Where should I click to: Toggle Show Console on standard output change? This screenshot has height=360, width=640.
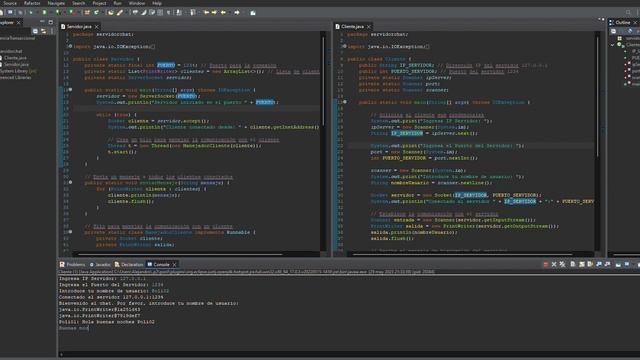click(x=599, y=264)
